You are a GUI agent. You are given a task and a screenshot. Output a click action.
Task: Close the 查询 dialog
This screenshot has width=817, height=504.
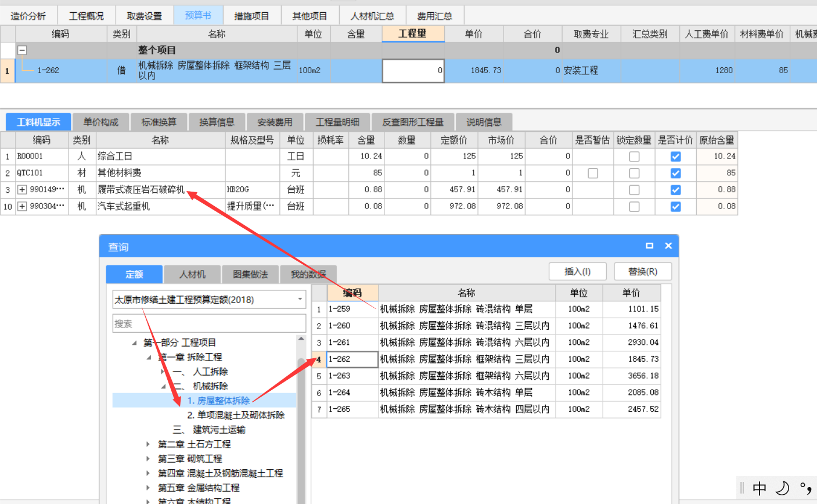[668, 246]
